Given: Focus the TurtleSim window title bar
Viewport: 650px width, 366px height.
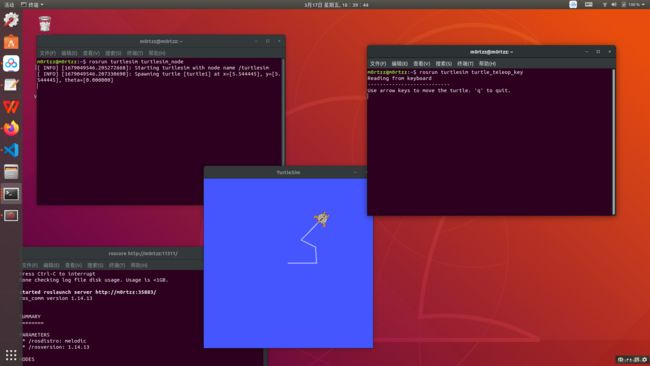Looking at the screenshot, I should 288,172.
